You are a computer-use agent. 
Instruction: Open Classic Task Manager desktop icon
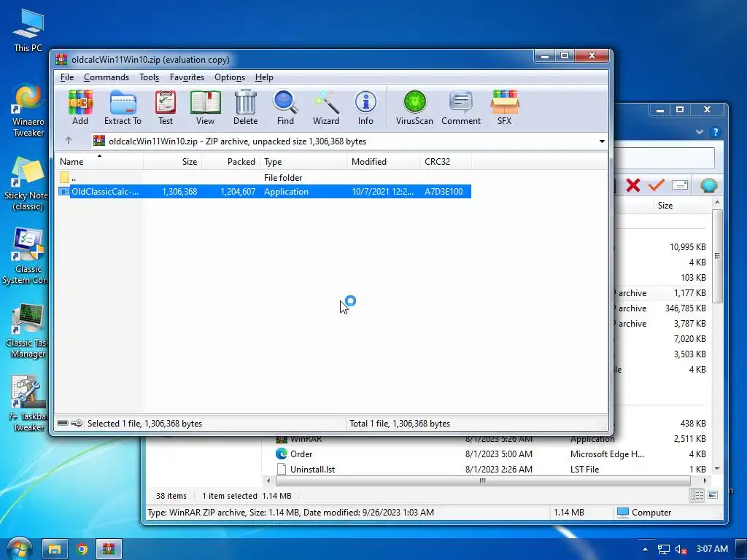(27, 331)
